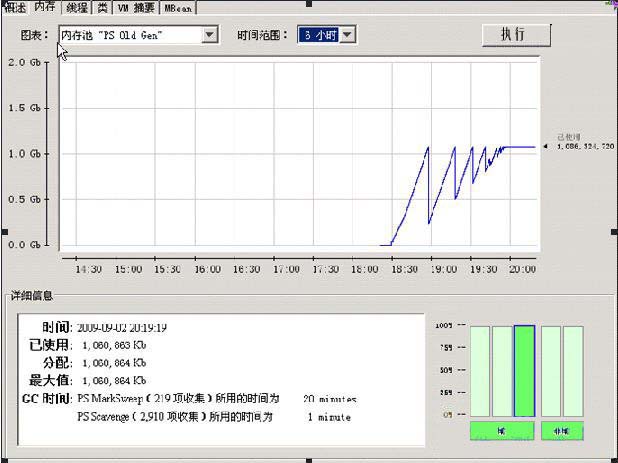Image resolution: width=618 pixels, height=463 pixels.
Task: Click the 20:00 time axis label
Action: click(522, 270)
